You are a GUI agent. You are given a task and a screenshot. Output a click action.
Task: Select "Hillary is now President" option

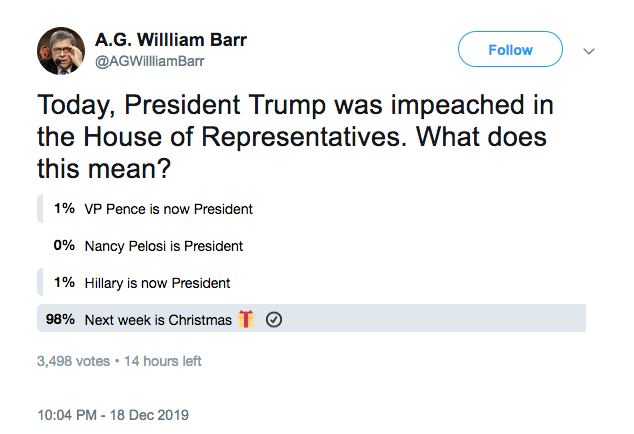coord(157,283)
